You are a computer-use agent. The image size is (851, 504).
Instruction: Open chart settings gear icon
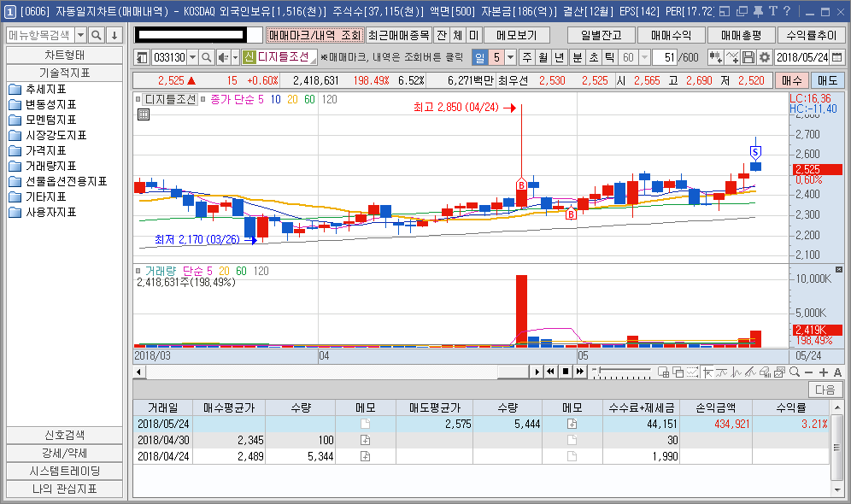pos(764,57)
